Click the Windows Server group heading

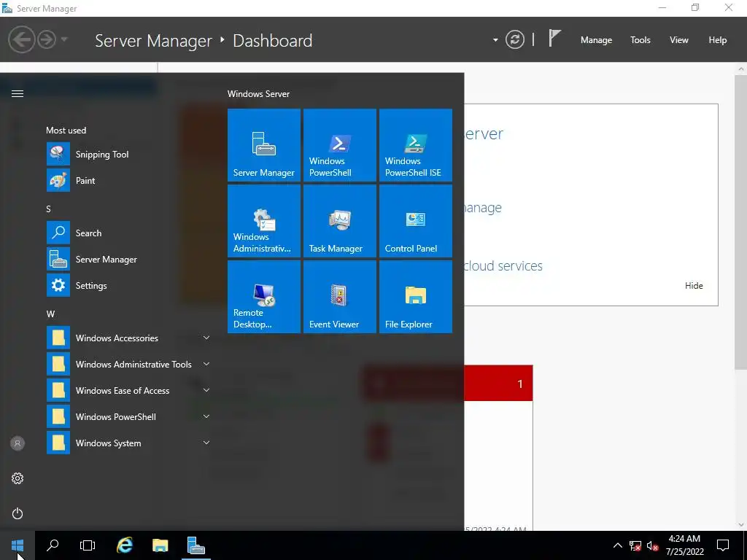(258, 94)
